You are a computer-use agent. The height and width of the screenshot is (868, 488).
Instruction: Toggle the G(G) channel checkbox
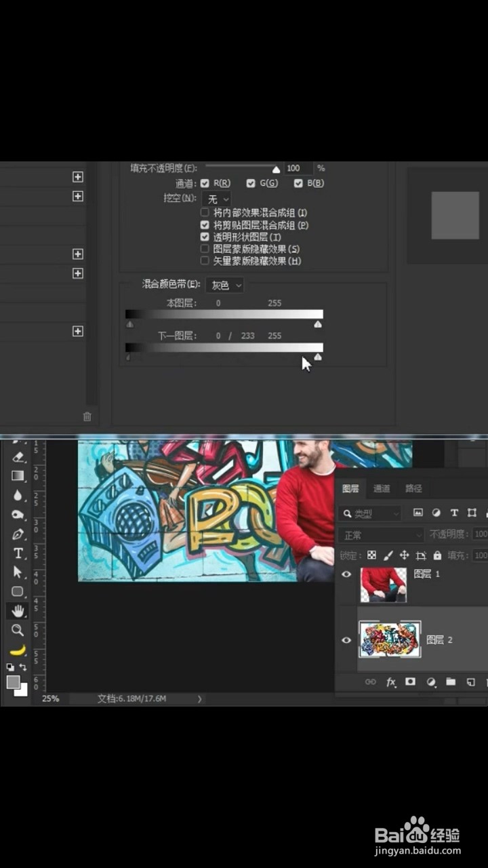tap(251, 183)
